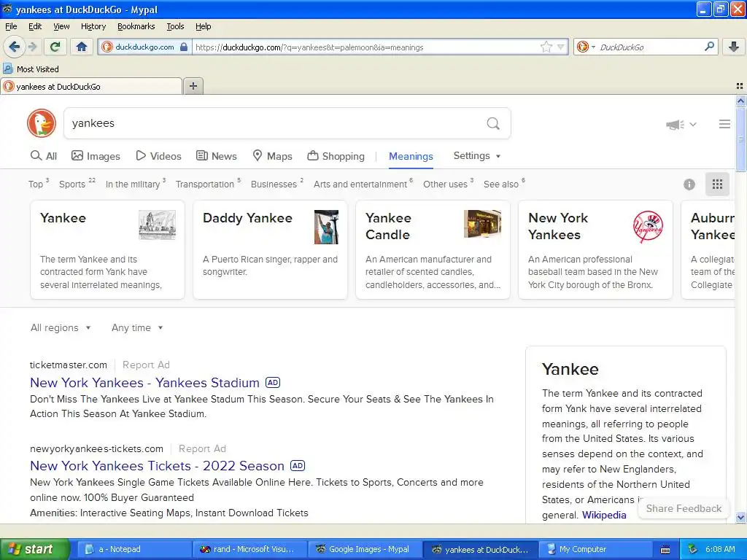The height and width of the screenshot is (560, 747).
Task: Click the Share Feedback button
Action: pyautogui.click(x=684, y=508)
